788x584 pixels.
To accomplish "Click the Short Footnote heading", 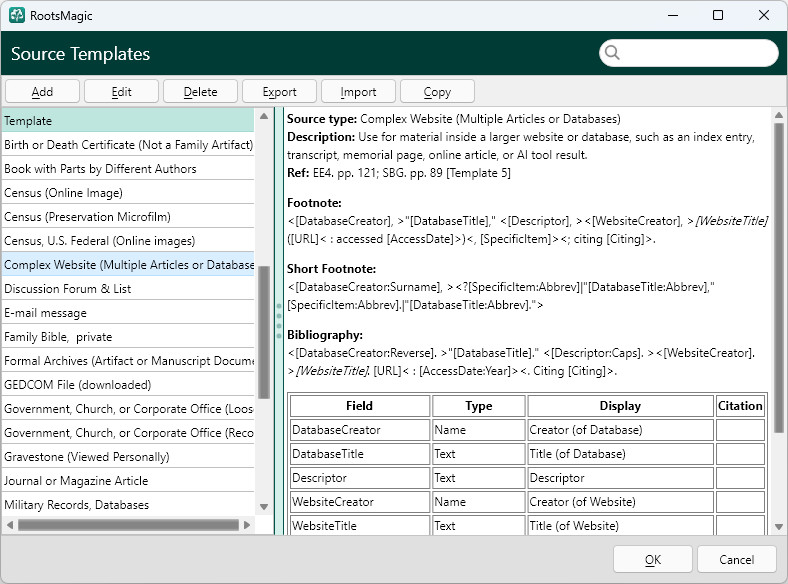I will tap(331, 268).
